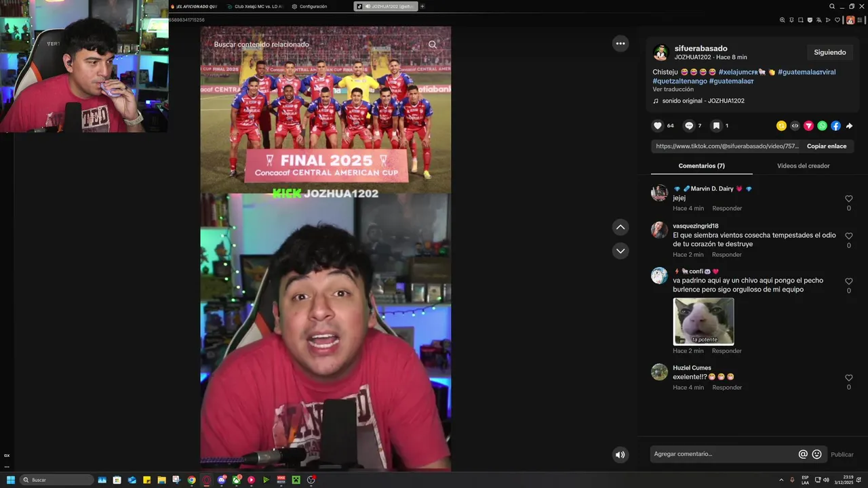This screenshot has height=488, width=868.
Task: Click the @ mention icon in comment box
Action: 803,454
